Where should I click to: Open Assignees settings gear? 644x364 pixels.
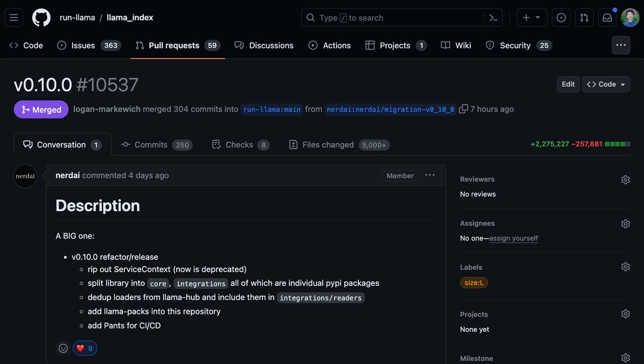[x=625, y=224]
